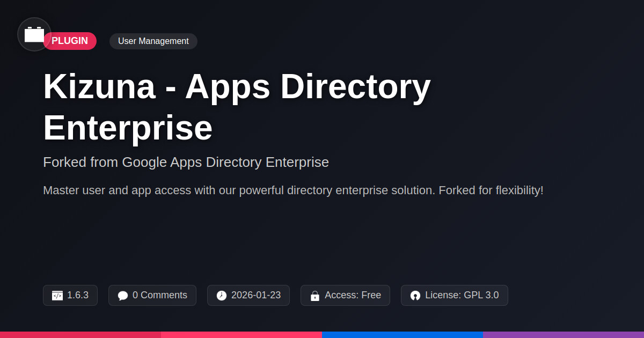The height and width of the screenshot is (338, 644).
Task: Click the 2026-01-23 date text
Action: 255,295
